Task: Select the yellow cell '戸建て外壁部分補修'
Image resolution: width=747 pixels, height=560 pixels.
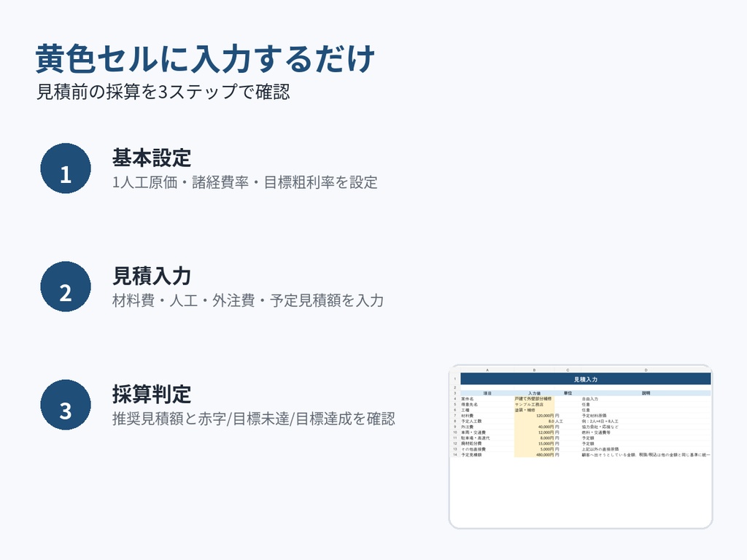Action: [x=534, y=399]
